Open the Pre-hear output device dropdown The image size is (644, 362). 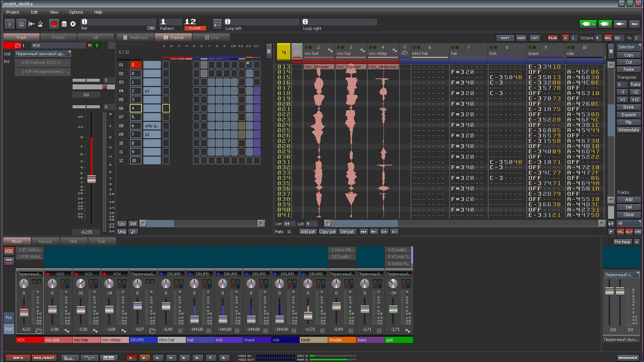tap(622, 275)
